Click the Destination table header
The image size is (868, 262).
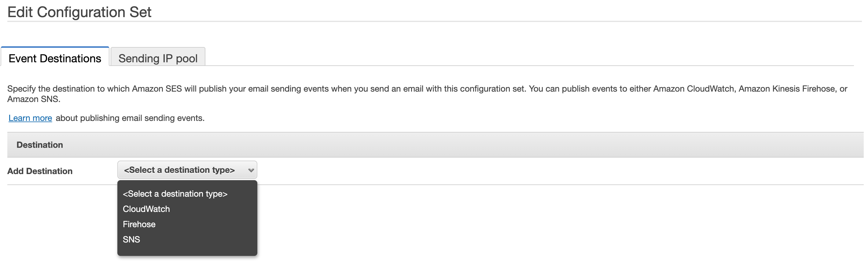tap(40, 145)
